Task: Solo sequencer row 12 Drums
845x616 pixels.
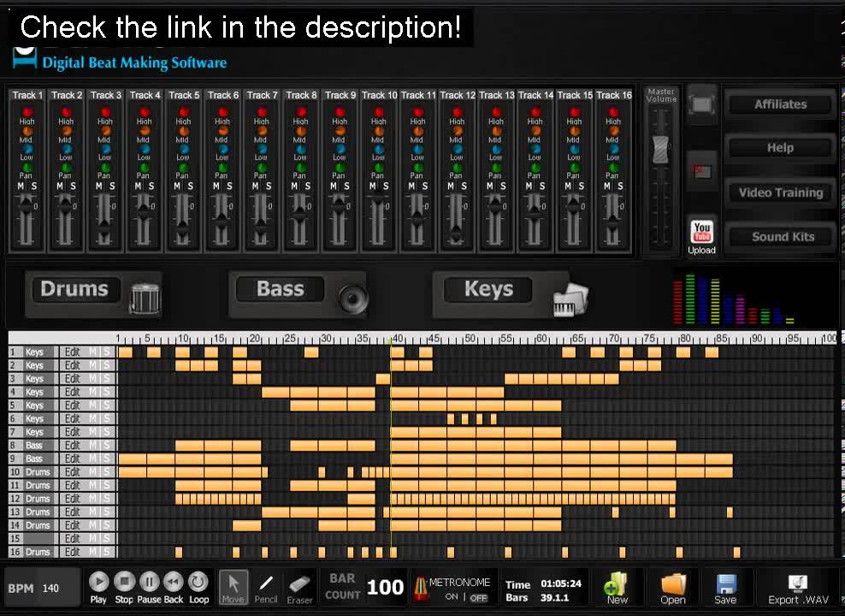Action: (107, 499)
